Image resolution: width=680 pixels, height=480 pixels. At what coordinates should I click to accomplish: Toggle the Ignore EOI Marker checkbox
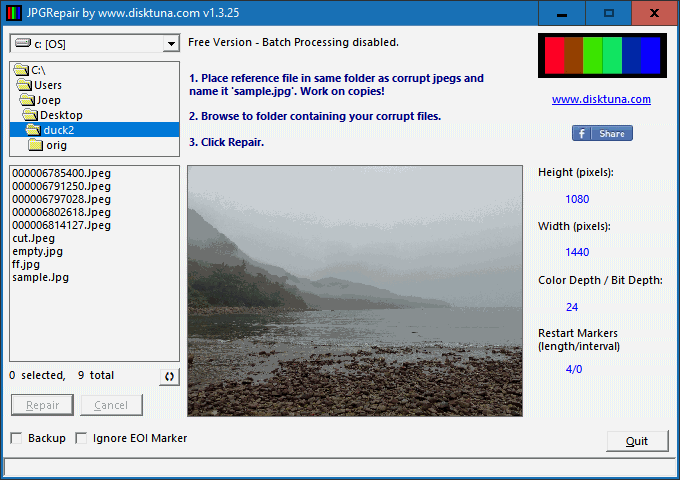click(82, 438)
